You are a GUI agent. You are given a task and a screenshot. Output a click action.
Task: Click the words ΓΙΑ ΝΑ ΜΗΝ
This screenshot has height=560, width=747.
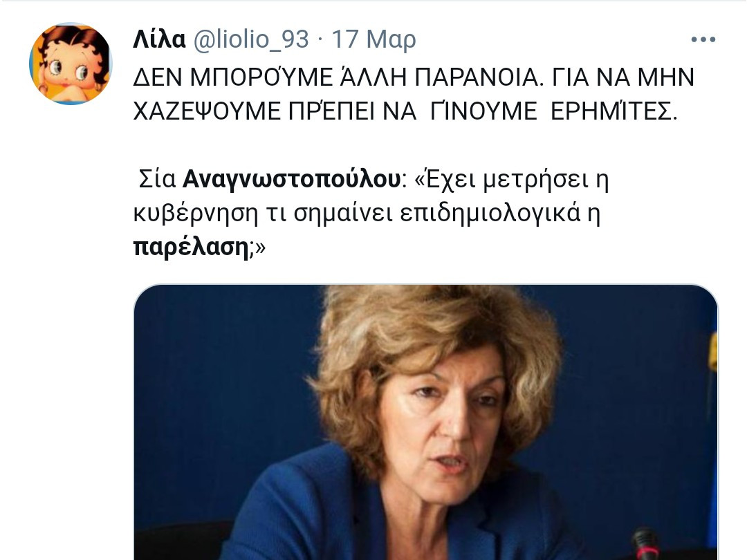point(623,77)
